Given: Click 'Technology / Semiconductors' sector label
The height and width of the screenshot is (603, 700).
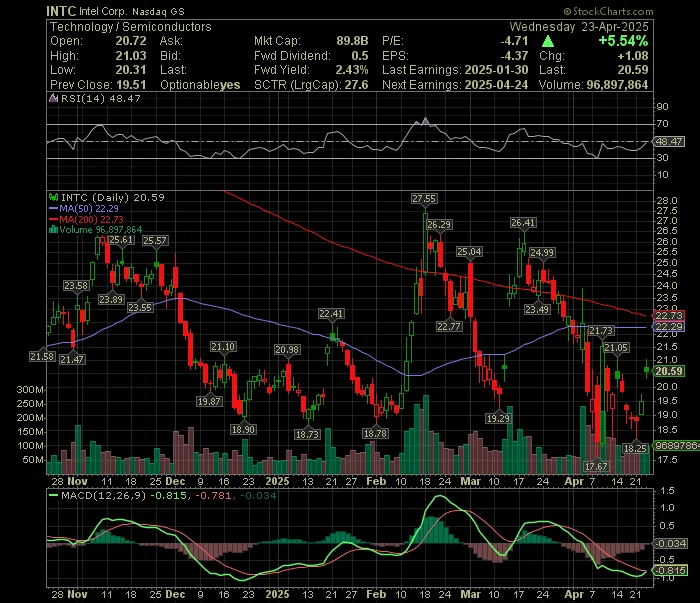Looking at the screenshot, I should pyautogui.click(x=130, y=27).
